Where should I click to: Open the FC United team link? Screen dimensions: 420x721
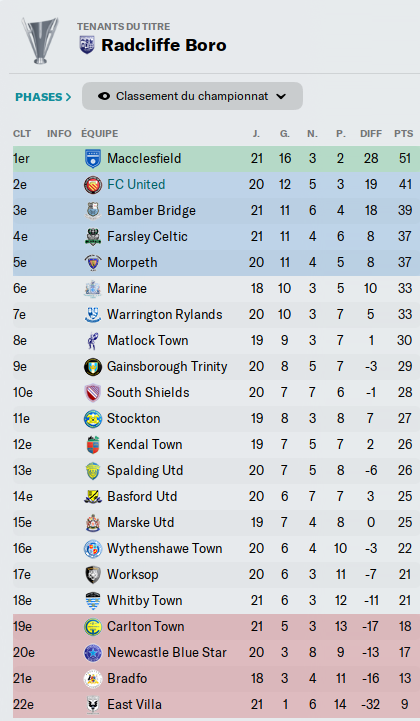click(x=136, y=185)
